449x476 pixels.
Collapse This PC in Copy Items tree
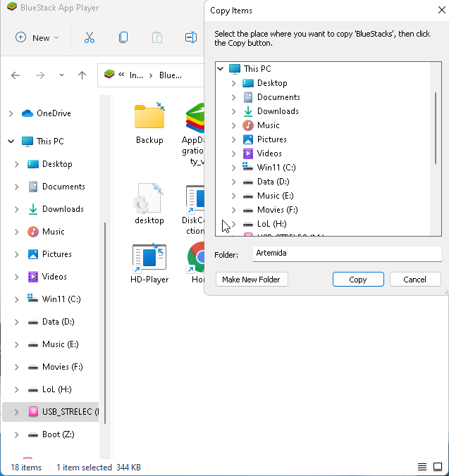221,68
